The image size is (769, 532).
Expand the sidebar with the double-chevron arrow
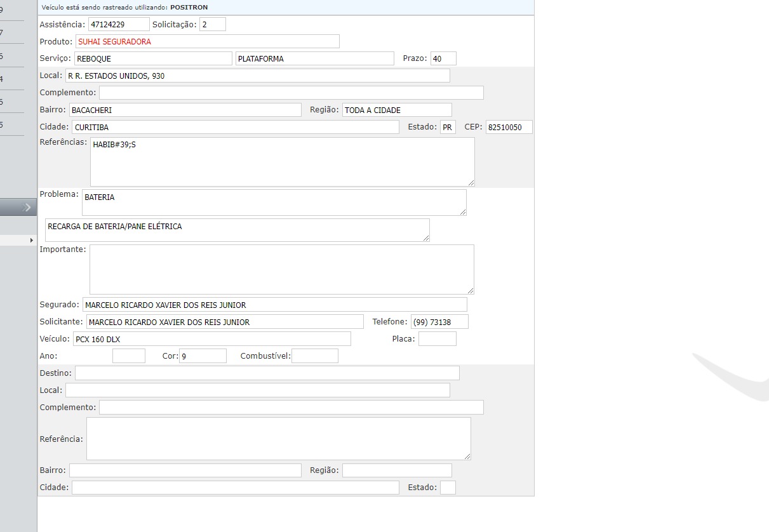27,207
